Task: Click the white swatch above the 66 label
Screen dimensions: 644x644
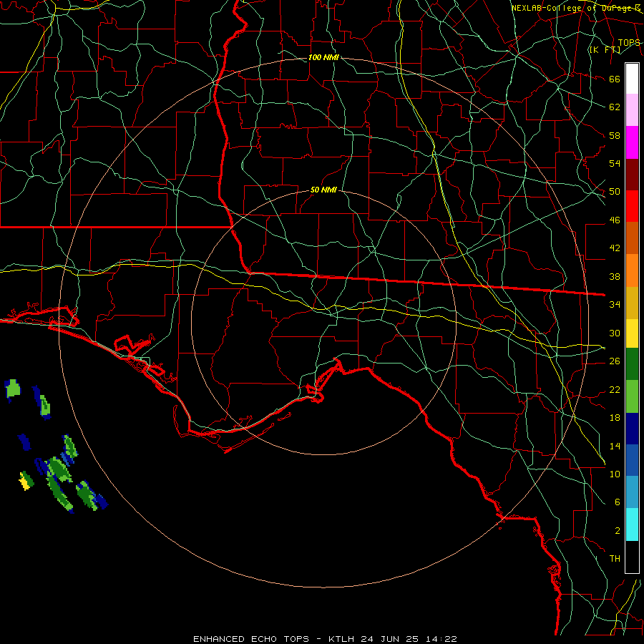Action: click(x=632, y=79)
